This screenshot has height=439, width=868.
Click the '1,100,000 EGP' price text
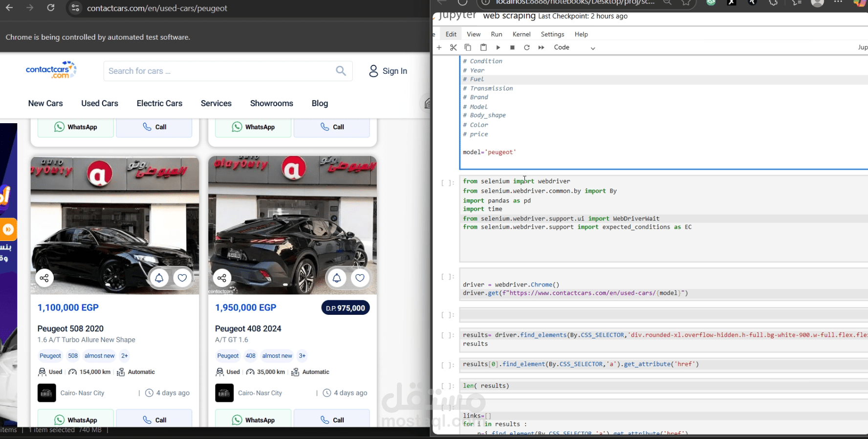68,307
